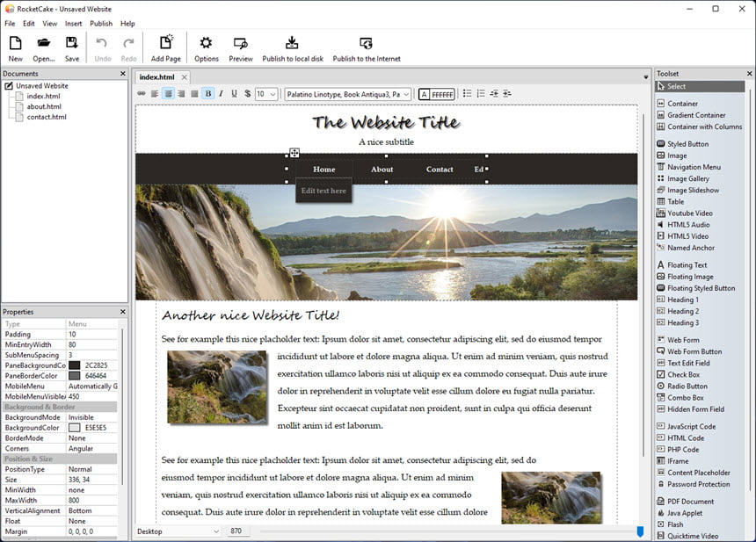Change the BorderMode None value

(x=91, y=438)
